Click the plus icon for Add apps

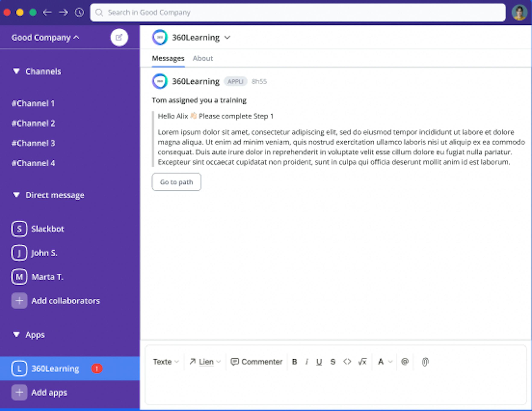[x=19, y=392]
